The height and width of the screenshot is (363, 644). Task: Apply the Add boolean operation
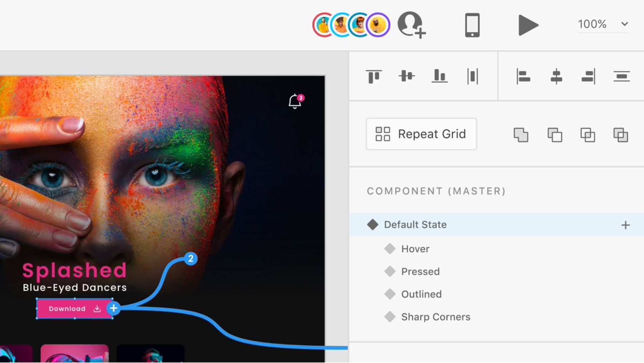coord(521,135)
